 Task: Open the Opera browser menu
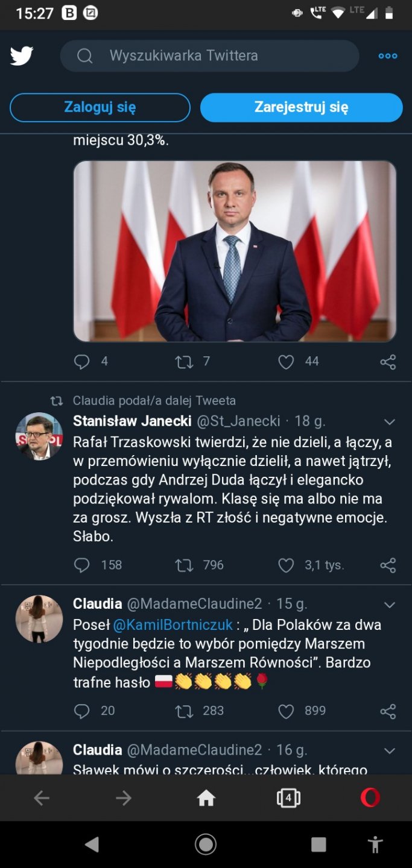click(370, 799)
